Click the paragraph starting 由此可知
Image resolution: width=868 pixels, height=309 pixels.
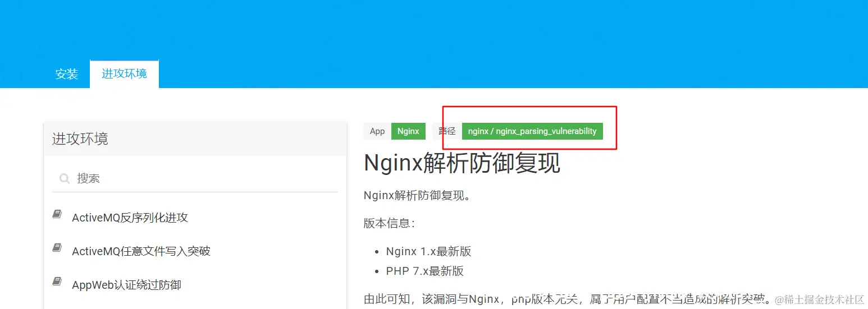tap(569, 299)
